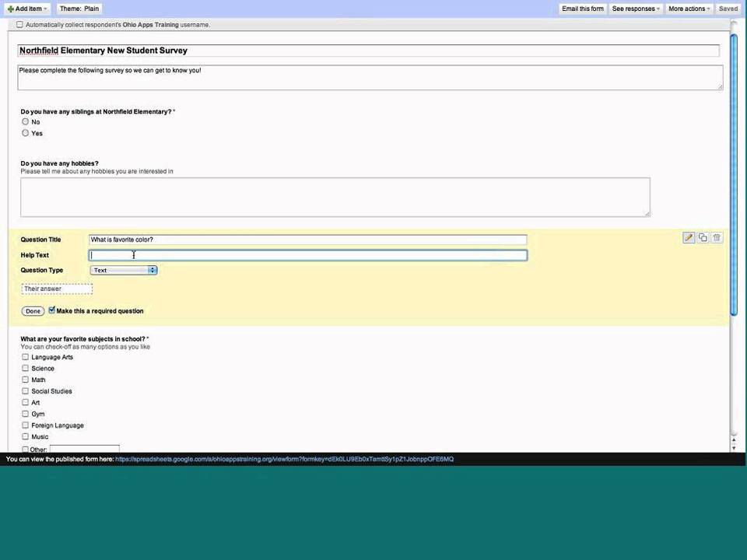The image size is (747, 560).
Task: Click the vertical scrollbar thumb
Action: [x=734, y=173]
